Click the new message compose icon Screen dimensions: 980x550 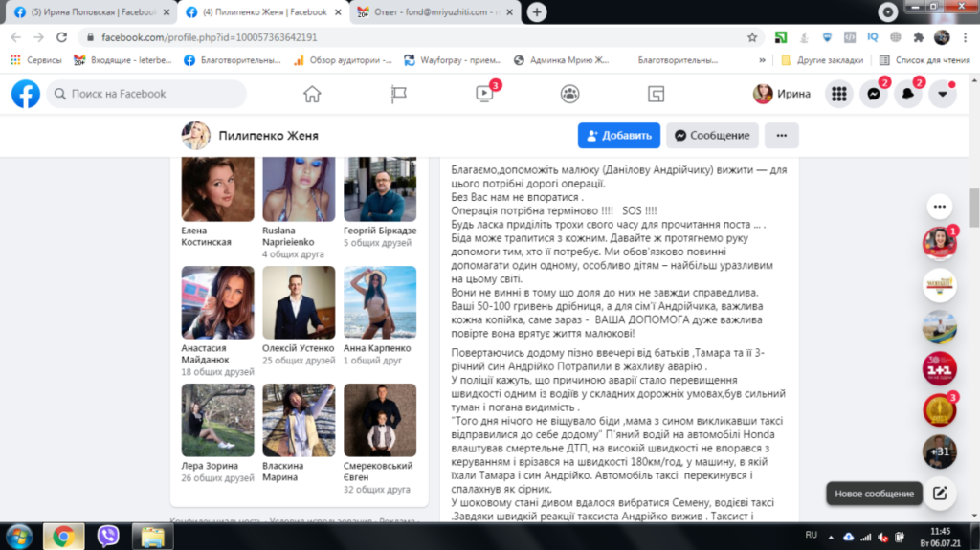[x=939, y=494]
